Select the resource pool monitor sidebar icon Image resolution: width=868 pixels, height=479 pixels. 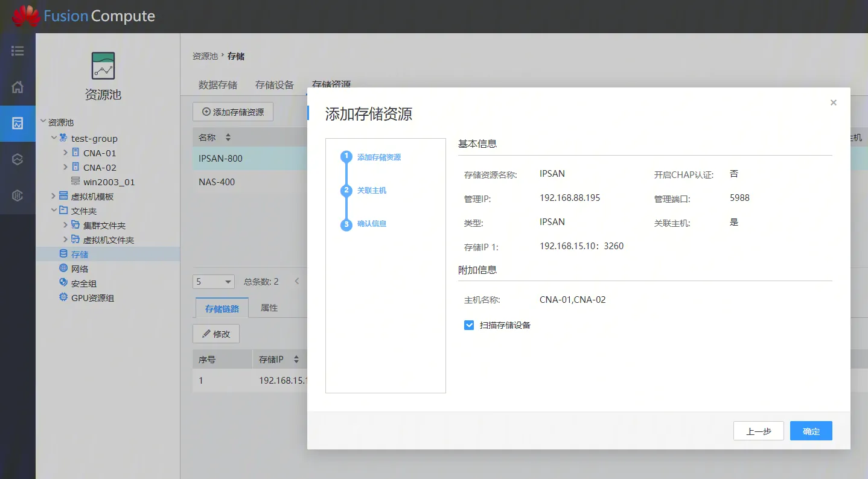point(18,124)
